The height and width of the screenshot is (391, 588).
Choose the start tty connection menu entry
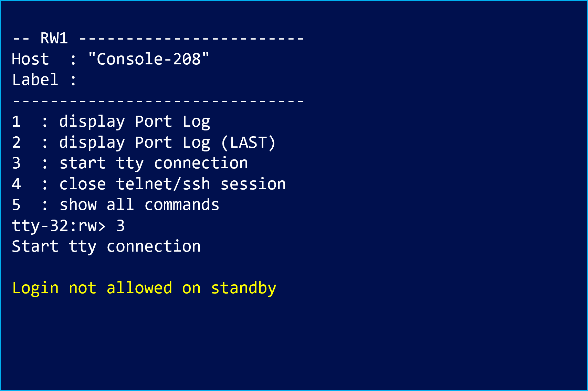(x=154, y=163)
